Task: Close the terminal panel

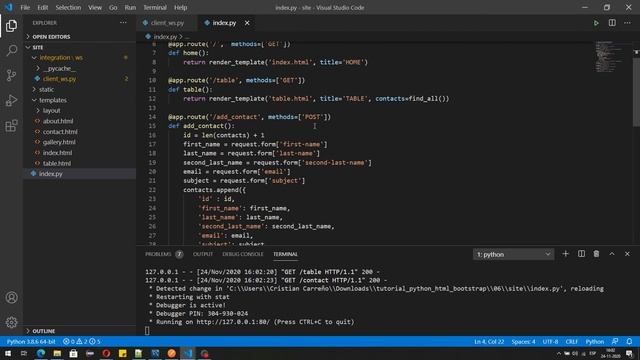Action: pyautogui.click(x=627, y=254)
